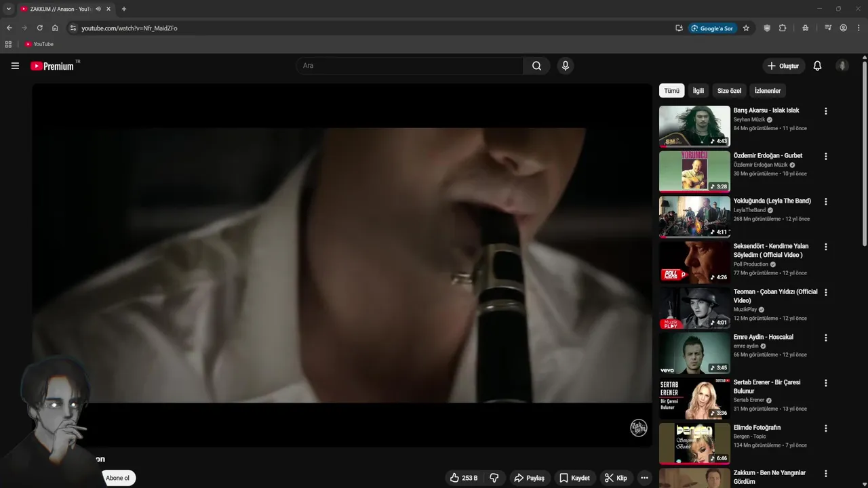Open the bookmarks apps grid icon
The image size is (868, 488).
8,44
